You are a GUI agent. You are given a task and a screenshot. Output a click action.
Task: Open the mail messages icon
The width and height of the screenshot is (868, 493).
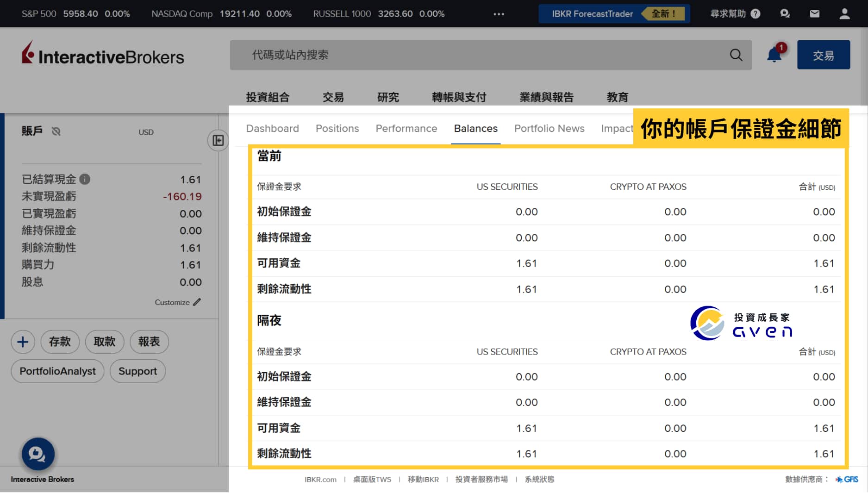tap(814, 13)
